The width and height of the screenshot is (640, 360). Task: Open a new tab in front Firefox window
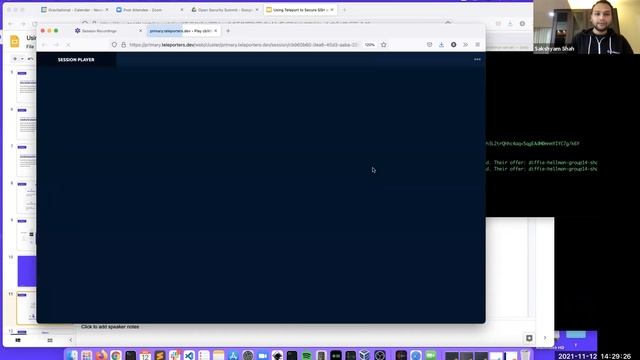tap(228, 31)
